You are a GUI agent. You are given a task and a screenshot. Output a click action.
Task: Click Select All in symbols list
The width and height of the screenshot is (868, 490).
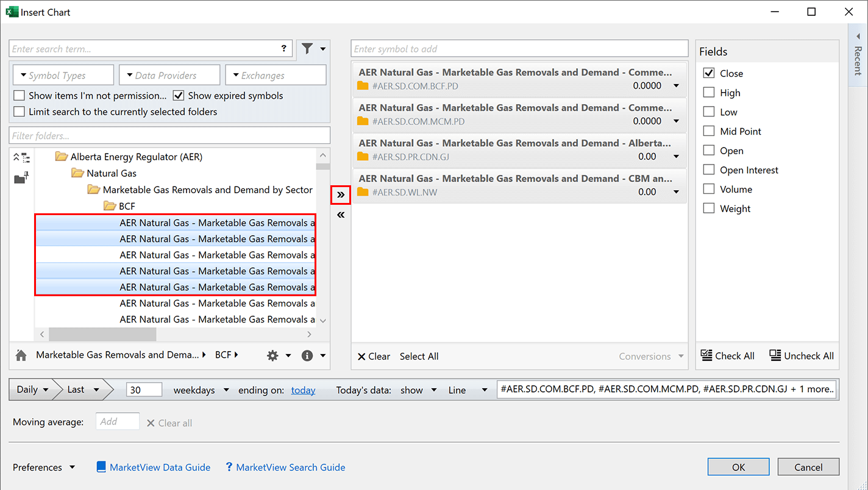[x=419, y=357]
